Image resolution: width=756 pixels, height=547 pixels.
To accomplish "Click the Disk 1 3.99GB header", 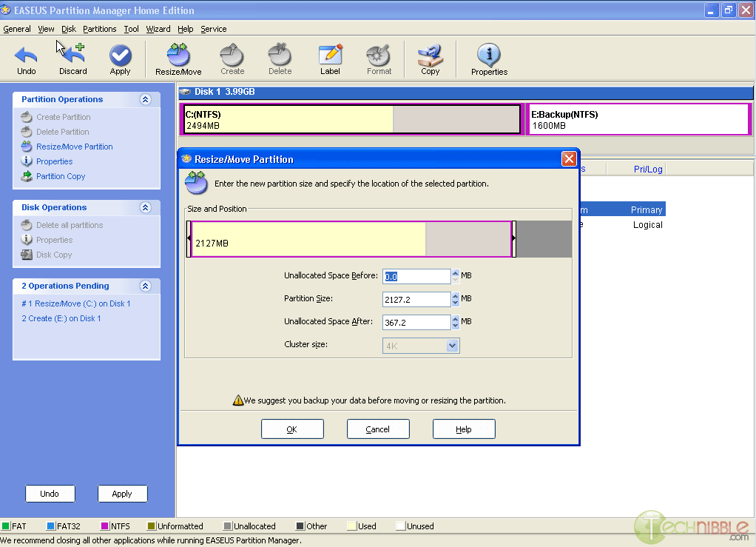I will point(466,92).
